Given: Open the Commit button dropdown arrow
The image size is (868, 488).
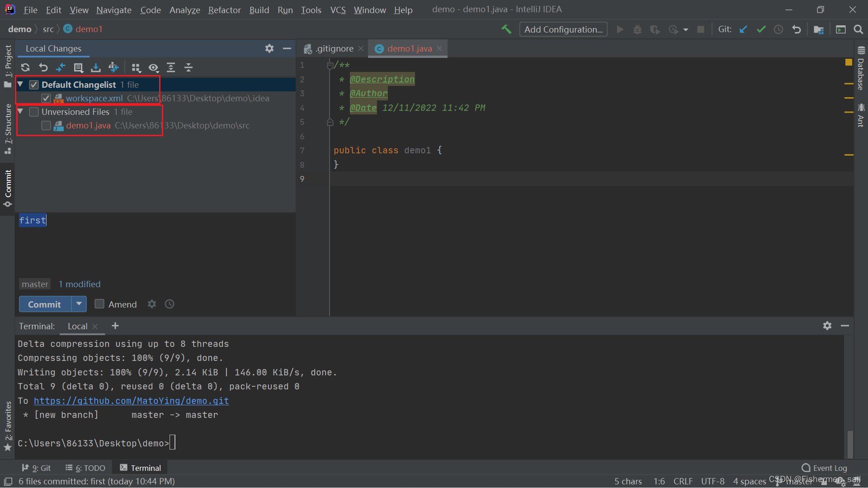Looking at the screenshot, I should 79,304.
